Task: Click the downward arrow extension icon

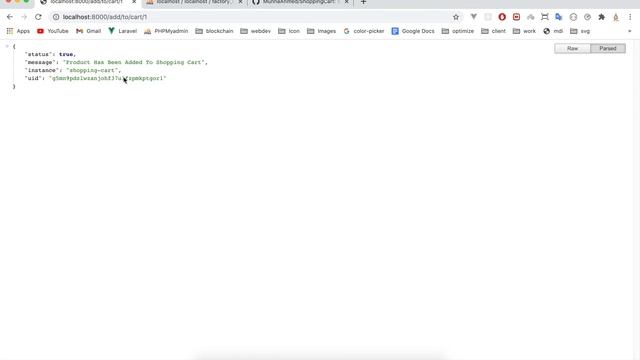Action: point(473,17)
